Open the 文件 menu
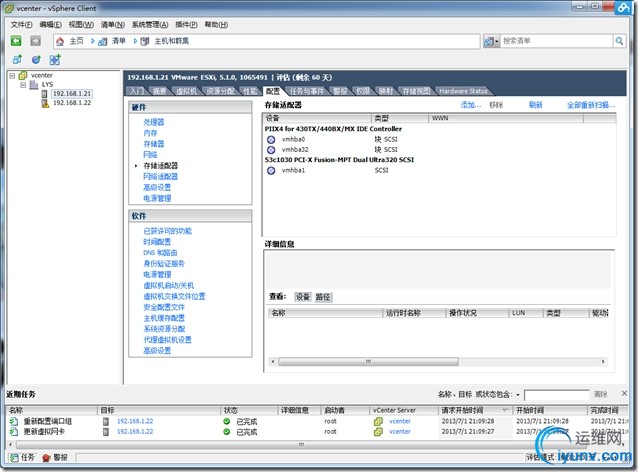The width and height of the screenshot is (638, 472). pyautogui.click(x=22, y=25)
